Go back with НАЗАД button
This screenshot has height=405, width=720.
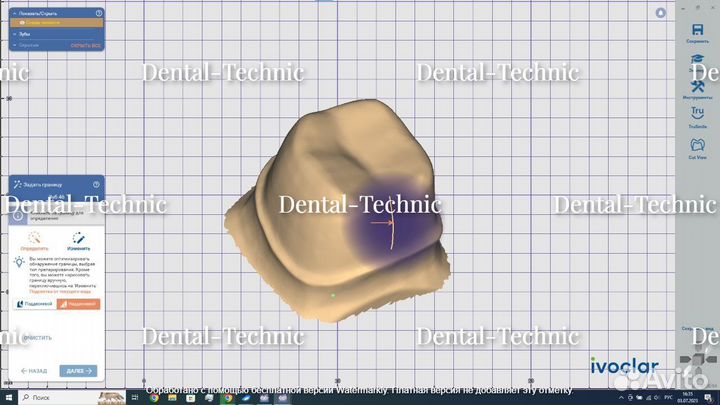(x=32, y=370)
